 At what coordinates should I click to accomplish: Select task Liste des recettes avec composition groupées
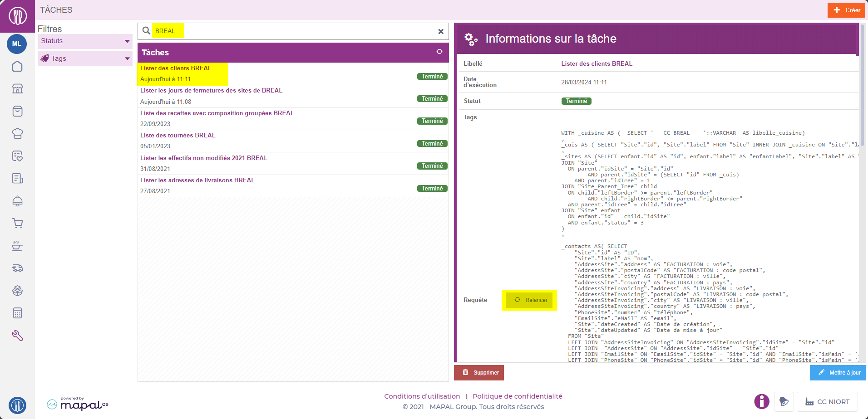click(x=293, y=118)
